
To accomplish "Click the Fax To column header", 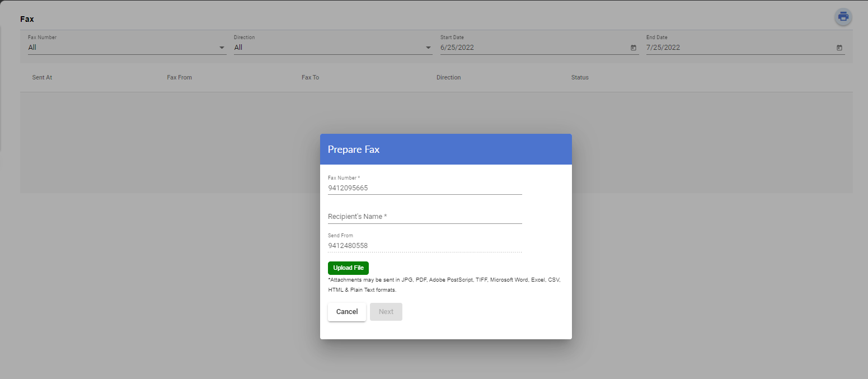I will [x=310, y=77].
